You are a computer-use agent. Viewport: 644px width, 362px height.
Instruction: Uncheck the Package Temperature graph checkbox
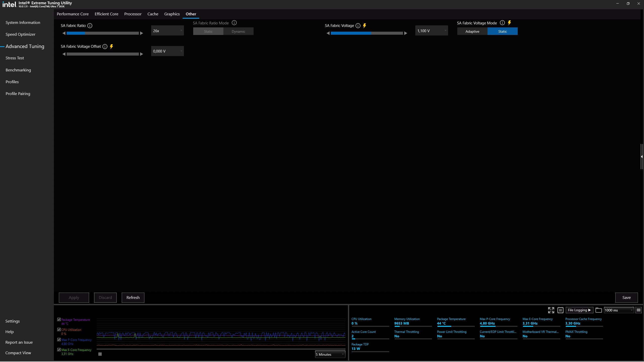tap(59, 320)
